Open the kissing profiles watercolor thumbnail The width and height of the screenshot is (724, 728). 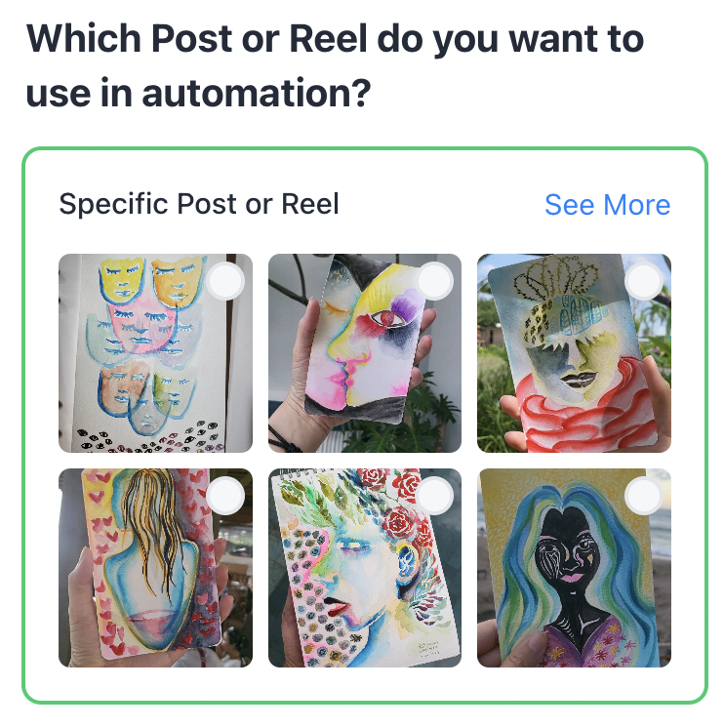365,353
